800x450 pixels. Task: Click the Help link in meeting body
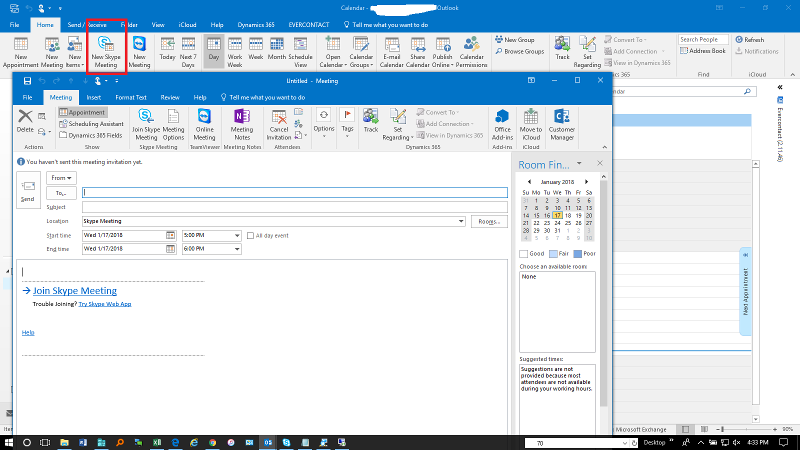pyautogui.click(x=28, y=333)
